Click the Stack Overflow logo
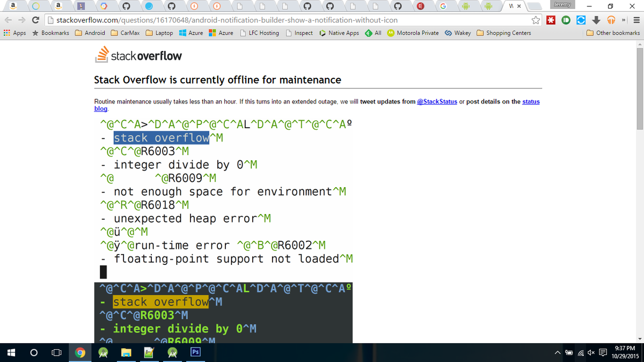Image resolution: width=644 pixels, height=362 pixels. [138, 54]
